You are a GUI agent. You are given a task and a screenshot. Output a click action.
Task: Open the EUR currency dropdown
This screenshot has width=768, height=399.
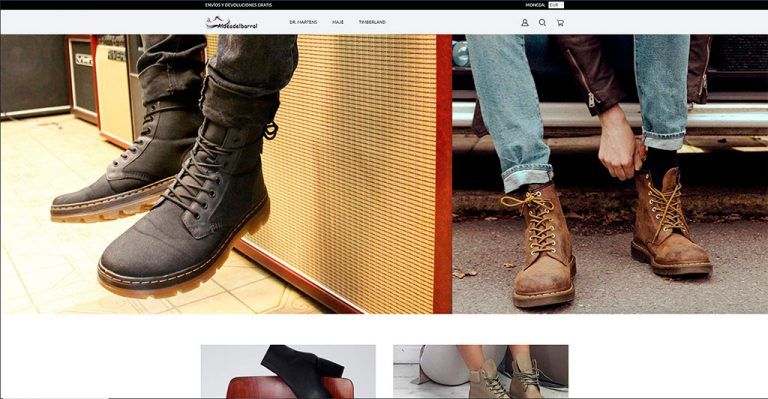[x=556, y=5]
